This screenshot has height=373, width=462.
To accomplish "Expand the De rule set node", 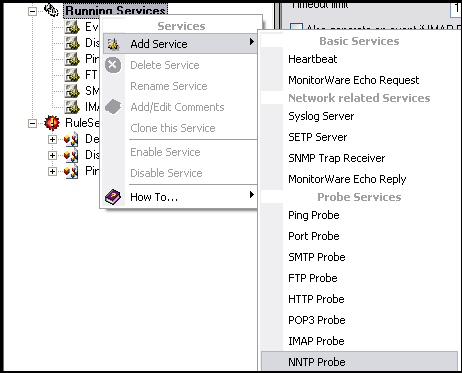I will tap(52, 139).
